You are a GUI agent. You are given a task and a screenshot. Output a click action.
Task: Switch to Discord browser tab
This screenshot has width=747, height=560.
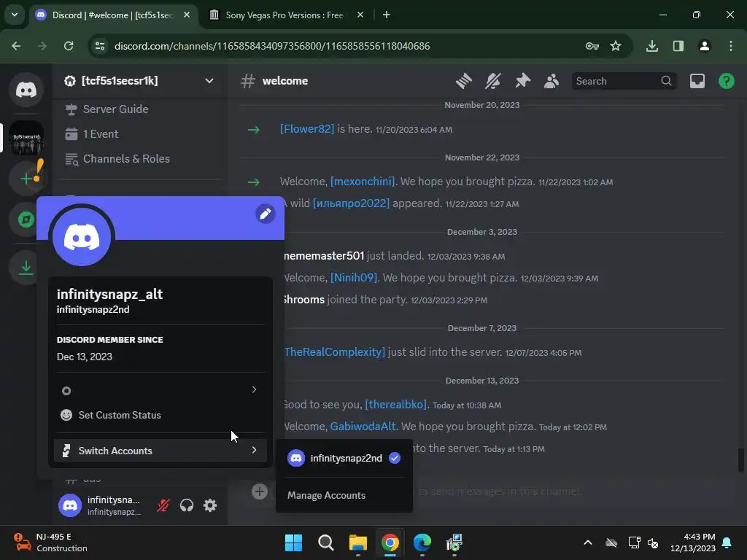[113, 15]
